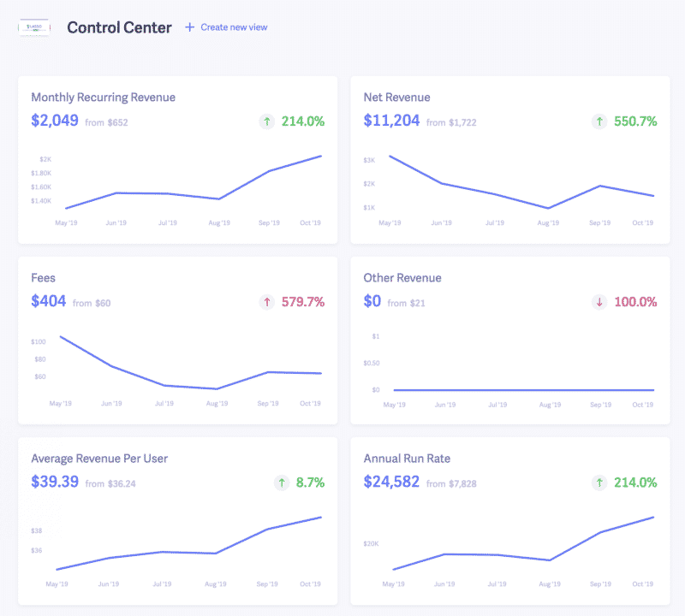Click the flat Other Revenue chart line
The height and width of the screenshot is (616, 685).
pyautogui.click(x=524, y=390)
